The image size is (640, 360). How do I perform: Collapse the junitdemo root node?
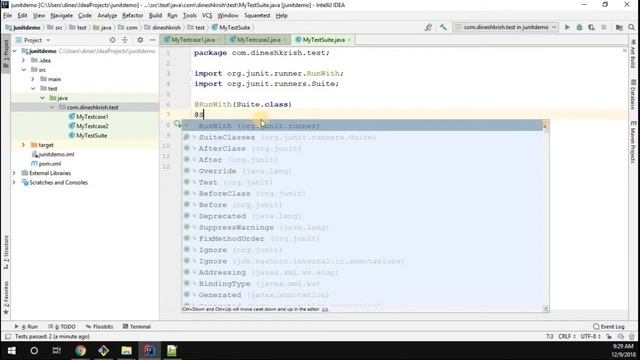point(15,51)
